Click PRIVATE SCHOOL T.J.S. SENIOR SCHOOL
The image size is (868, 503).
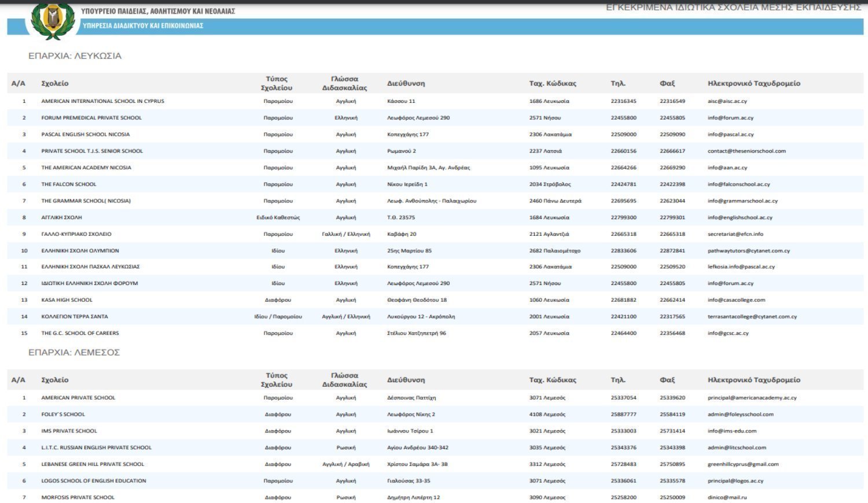pyautogui.click(x=92, y=151)
